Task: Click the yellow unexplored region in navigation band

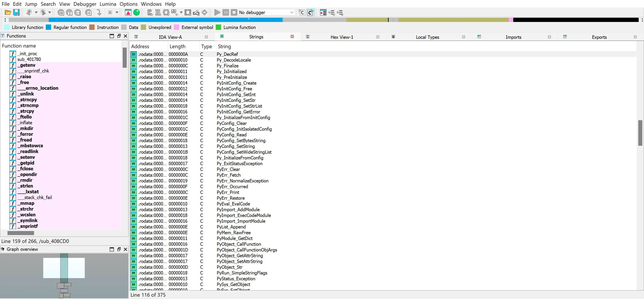Action: click(x=450, y=20)
